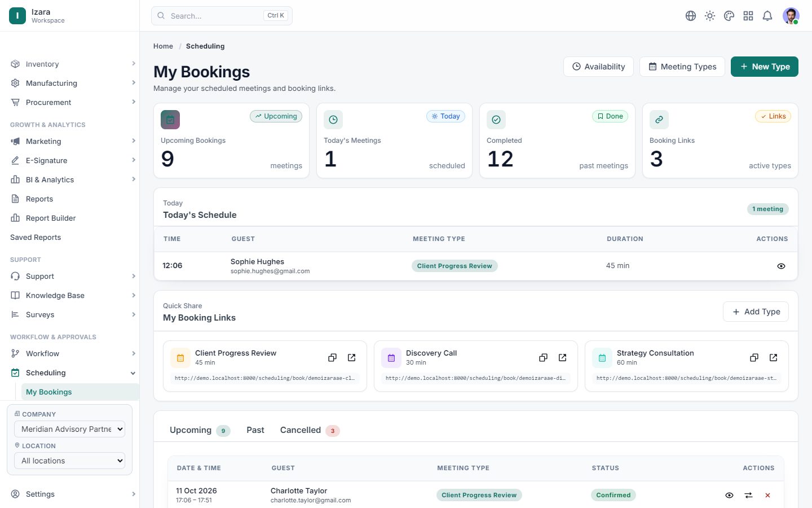812x508 pixels.
Task: Click the Izara workspace logo
Action: tap(17, 16)
